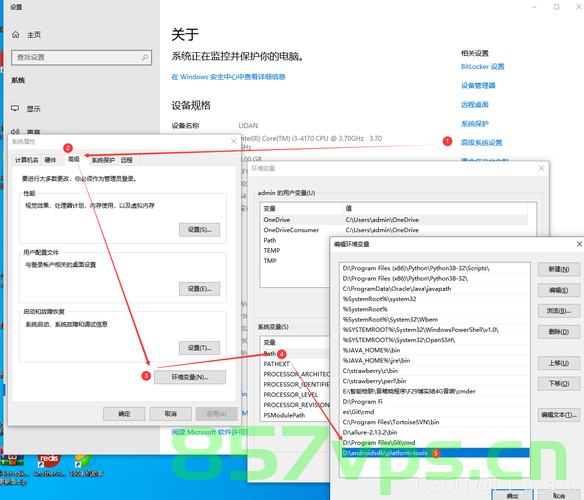The image size is (584, 500).
Task: Launch the AnotherRedis desktop shortcut
Action: pos(48,461)
